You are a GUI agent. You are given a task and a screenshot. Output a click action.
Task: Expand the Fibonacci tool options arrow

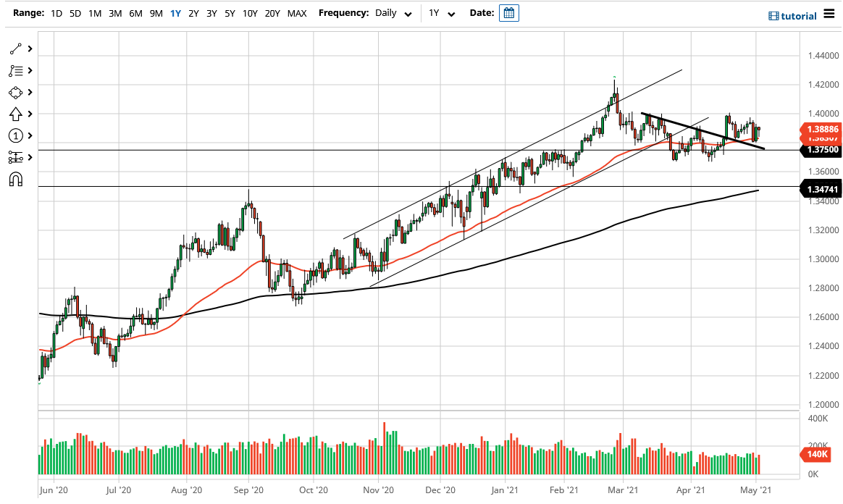click(30, 71)
